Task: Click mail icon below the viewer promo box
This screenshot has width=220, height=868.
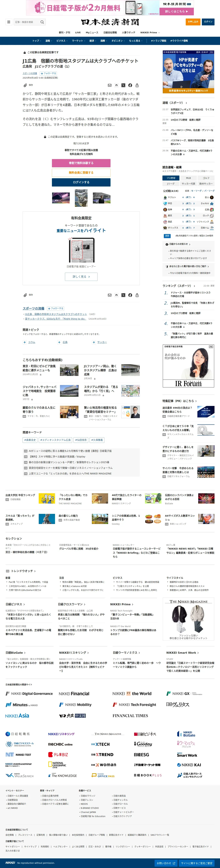Action: 109,295
